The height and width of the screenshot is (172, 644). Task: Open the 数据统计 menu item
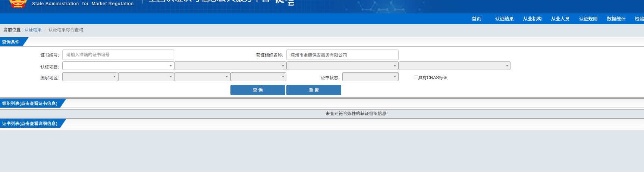616,19
